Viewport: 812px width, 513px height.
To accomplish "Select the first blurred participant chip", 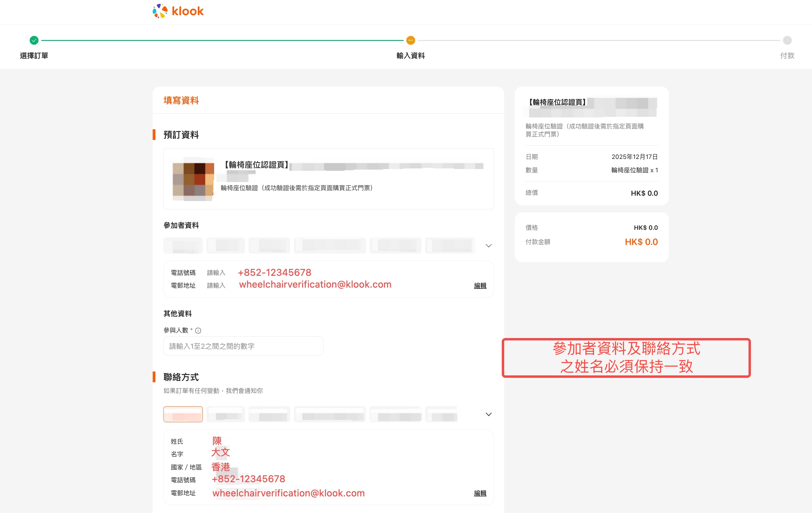I will pos(183,246).
